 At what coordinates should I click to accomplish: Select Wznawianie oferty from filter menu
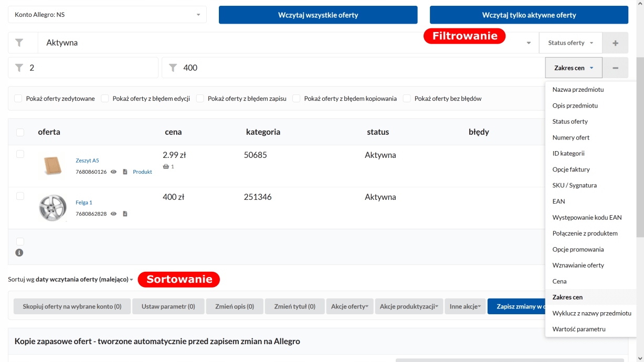click(x=590, y=265)
